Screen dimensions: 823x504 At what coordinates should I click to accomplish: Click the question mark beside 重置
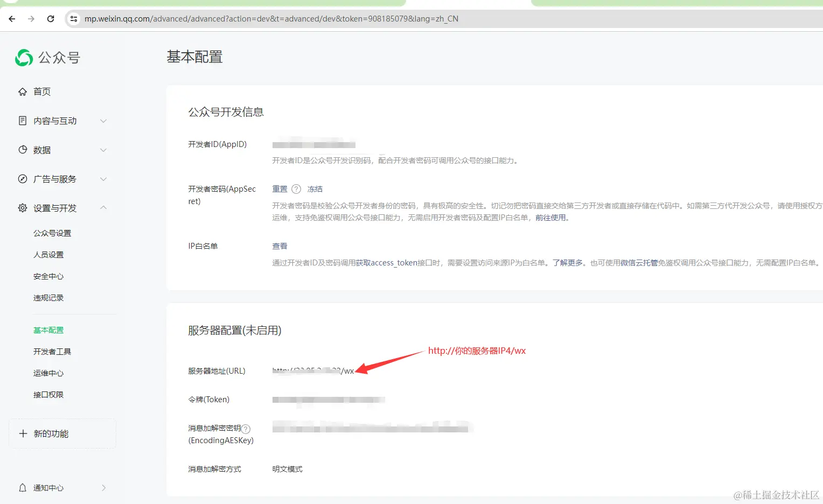click(x=296, y=188)
